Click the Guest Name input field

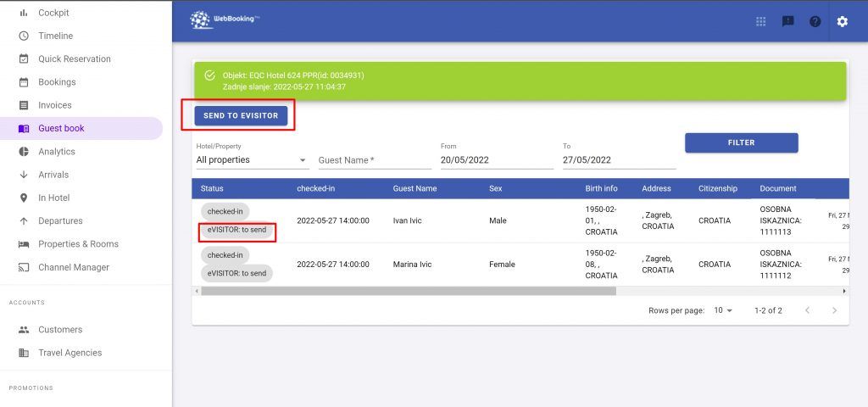[372, 160]
